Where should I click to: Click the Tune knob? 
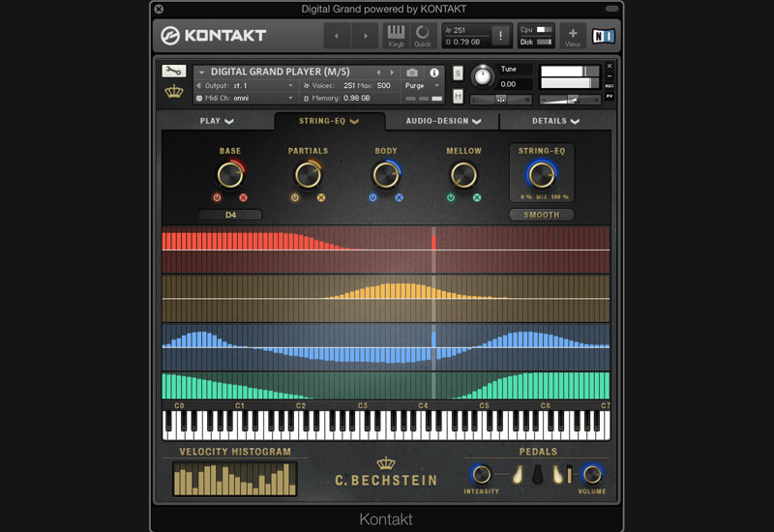click(x=482, y=76)
